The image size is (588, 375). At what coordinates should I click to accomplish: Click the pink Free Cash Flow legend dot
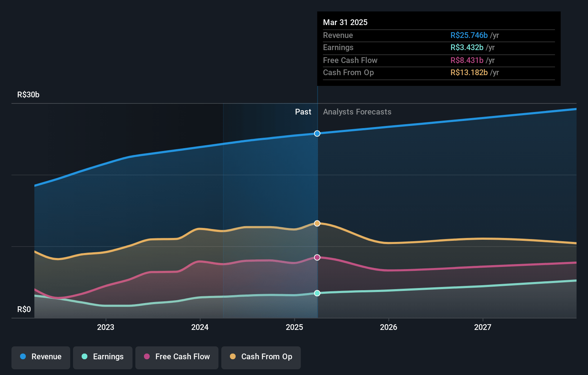pos(147,356)
